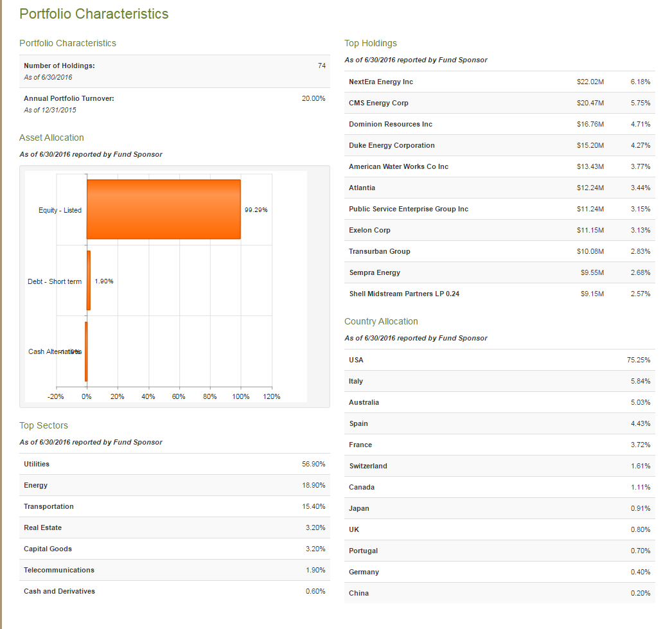Select the Cash Alternatives bar
The image size is (672, 629).
[x=85, y=351]
